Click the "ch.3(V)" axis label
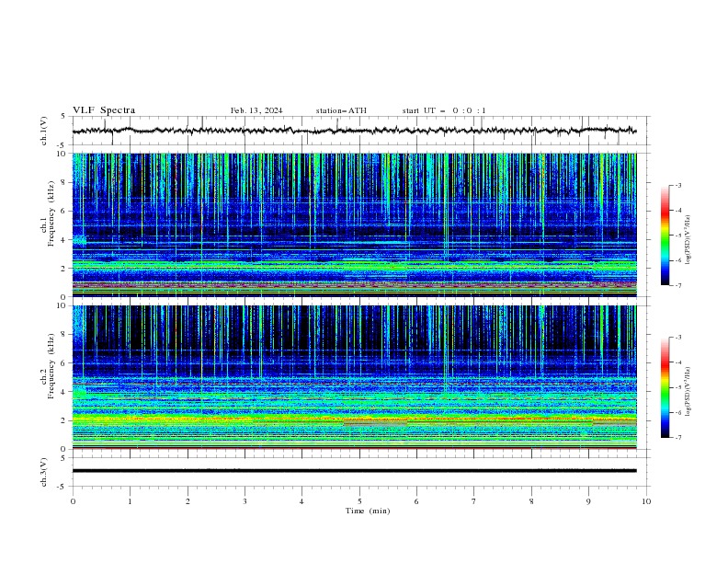 click(44, 472)
